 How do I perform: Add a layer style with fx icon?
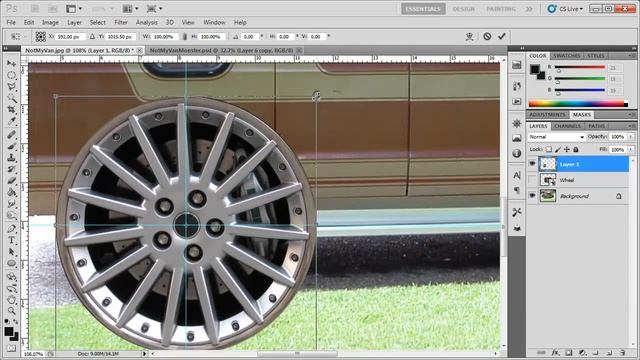pyautogui.click(x=555, y=352)
